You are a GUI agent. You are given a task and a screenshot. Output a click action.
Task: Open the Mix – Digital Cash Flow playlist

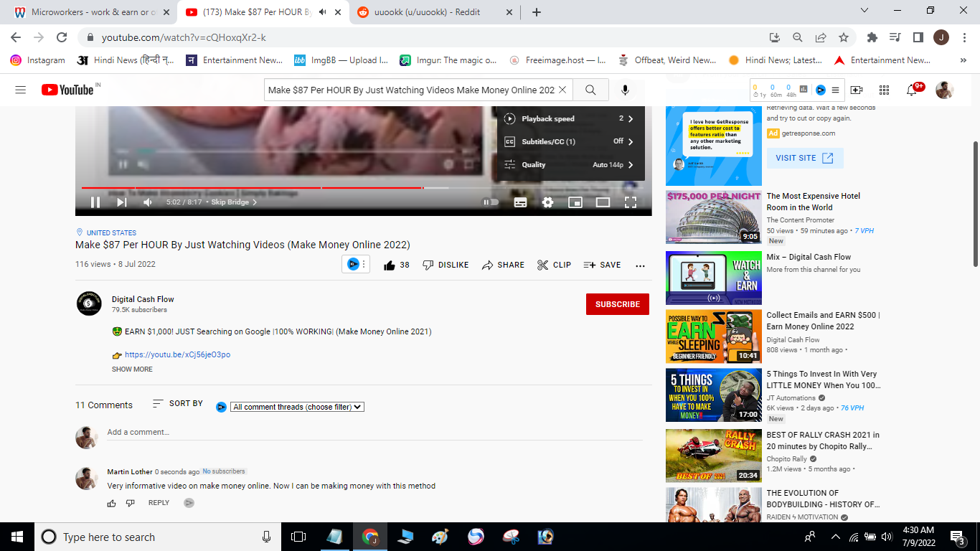pos(809,257)
